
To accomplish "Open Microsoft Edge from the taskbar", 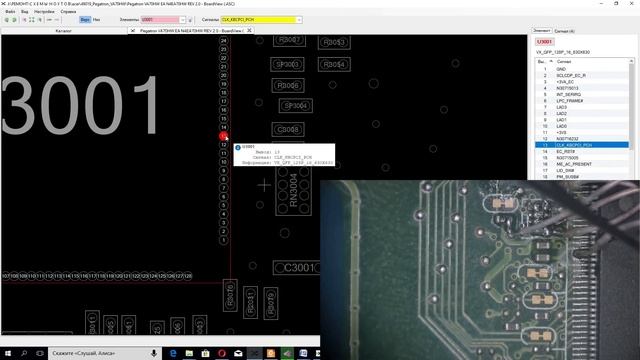I will (173, 353).
